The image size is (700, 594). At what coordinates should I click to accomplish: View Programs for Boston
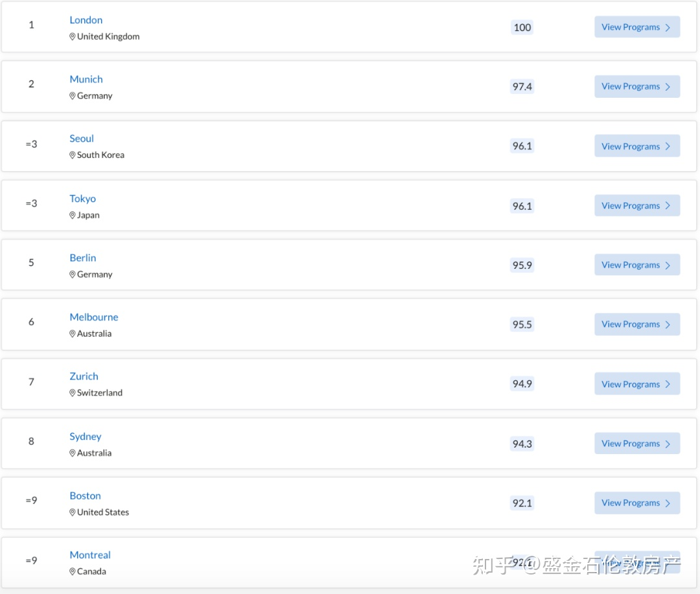[x=637, y=503]
